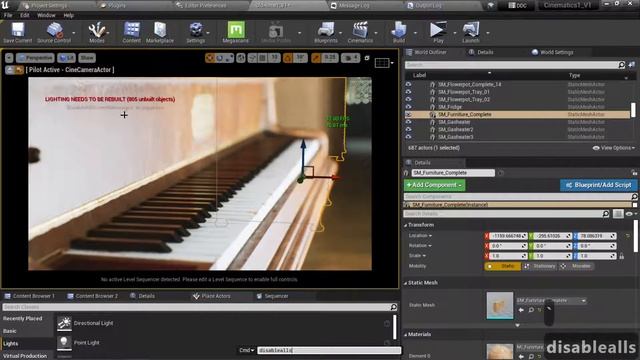The width and height of the screenshot is (640, 360).
Task: Open the Static Mesh asset picker dropdown
Action: (x=551, y=300)
